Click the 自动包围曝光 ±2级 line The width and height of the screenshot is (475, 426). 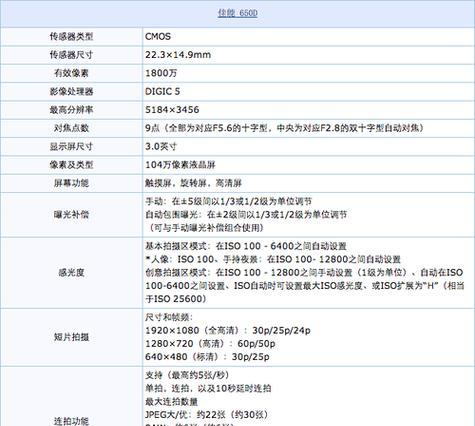246,214
